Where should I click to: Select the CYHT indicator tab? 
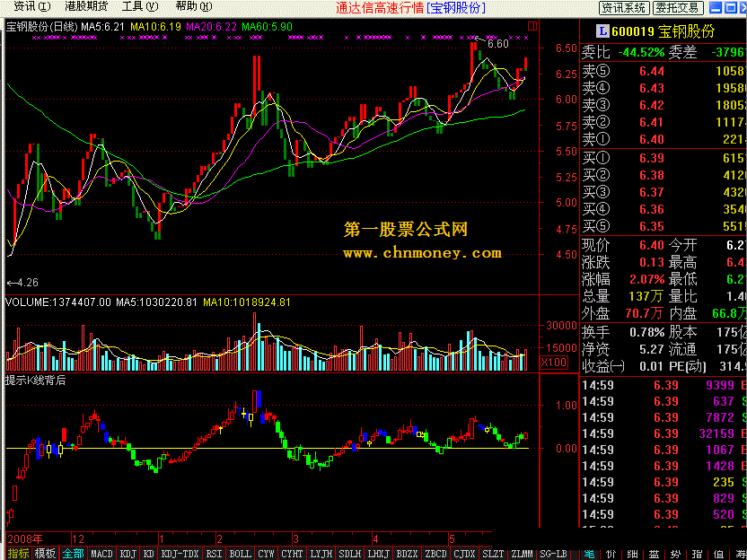(292, 554)
